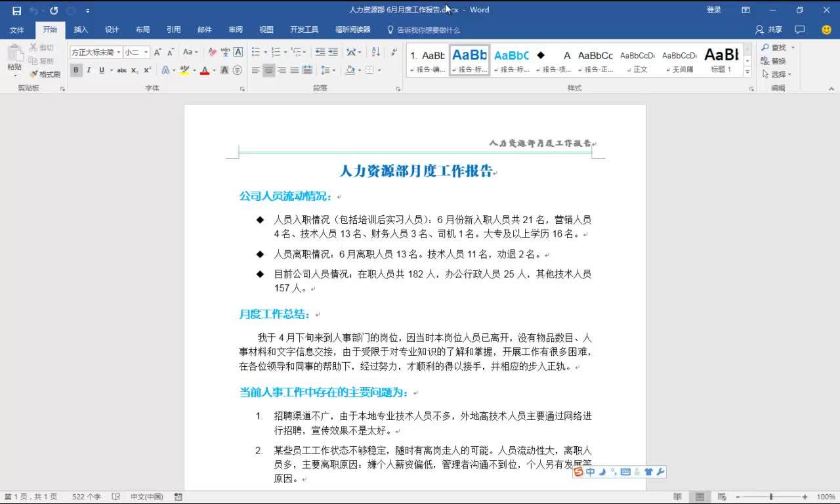840x504 pixels.
Task: Click the Sogou keyboard icon in IME bar
Action: (625, 472)
